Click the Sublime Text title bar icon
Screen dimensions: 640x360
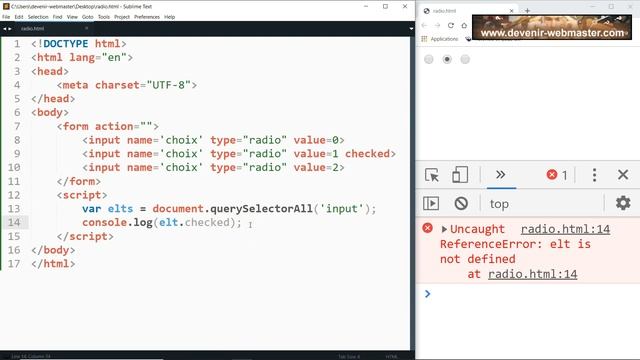tap(6, 6)
